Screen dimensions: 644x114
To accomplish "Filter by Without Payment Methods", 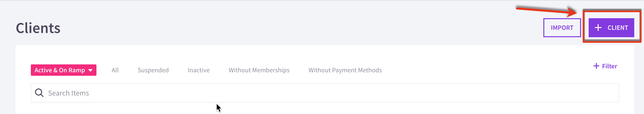I will [x=345, y=70].
